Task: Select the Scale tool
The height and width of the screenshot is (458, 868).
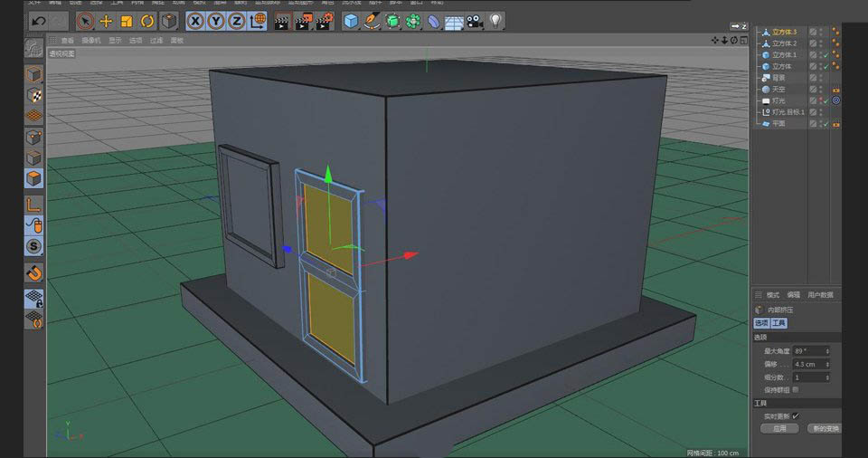Action: pos(127,21)
